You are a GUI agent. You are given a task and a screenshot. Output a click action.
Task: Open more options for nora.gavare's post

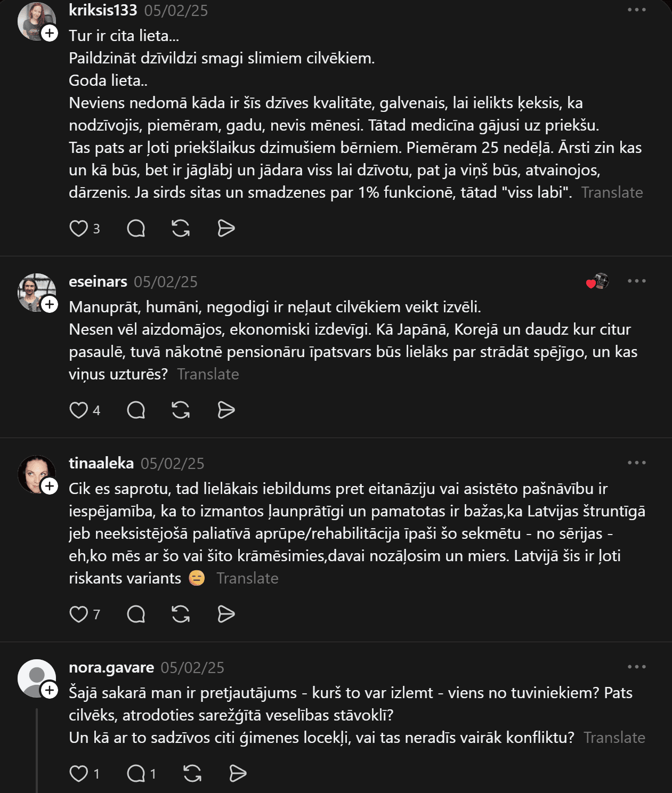pyautogui.click(x=636, y=667)
